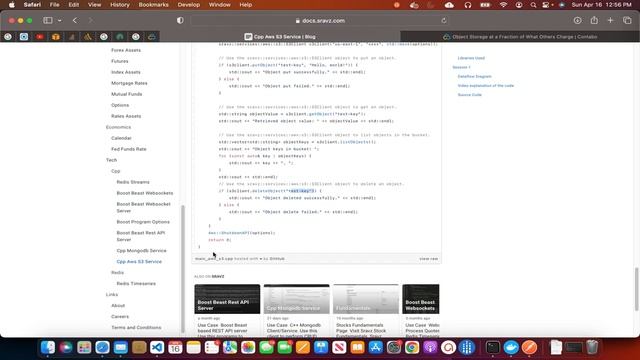Jump to Dataflow Diagram section
Image resolution: width=640 pixels, height=360 pixels.
pyautogui.click(x=474, y=76)
